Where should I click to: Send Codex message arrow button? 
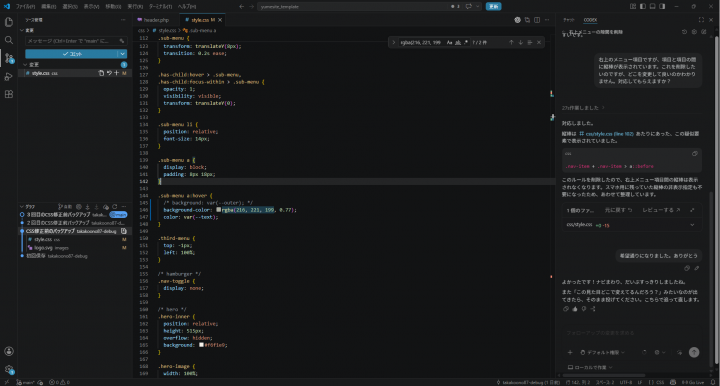(694, 352)
